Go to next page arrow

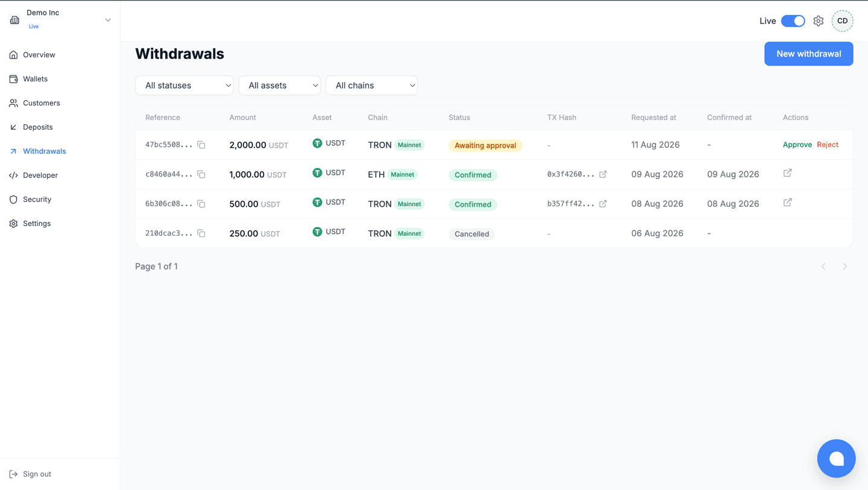tap(845, 266)
